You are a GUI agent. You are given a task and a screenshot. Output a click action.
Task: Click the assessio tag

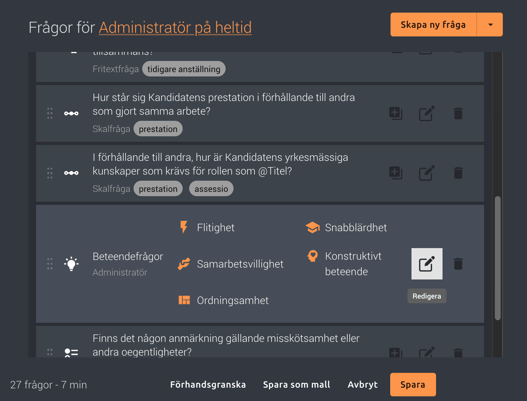(211, 189)
